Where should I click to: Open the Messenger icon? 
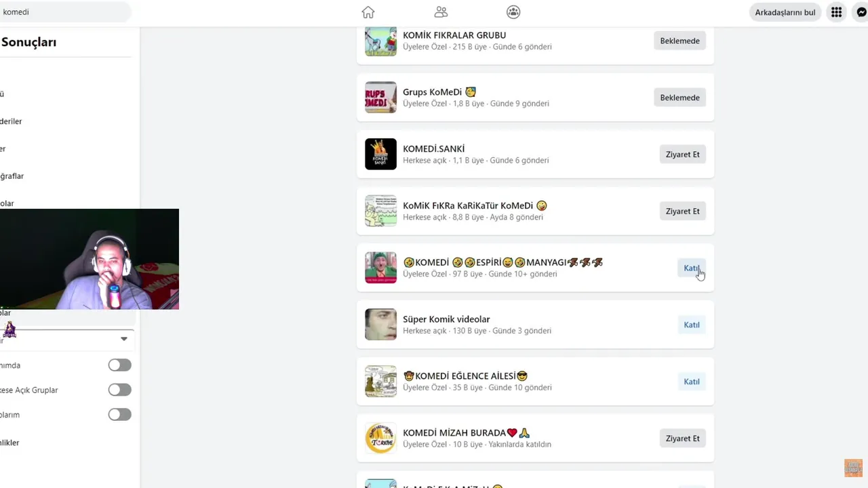tap(861, 12)
